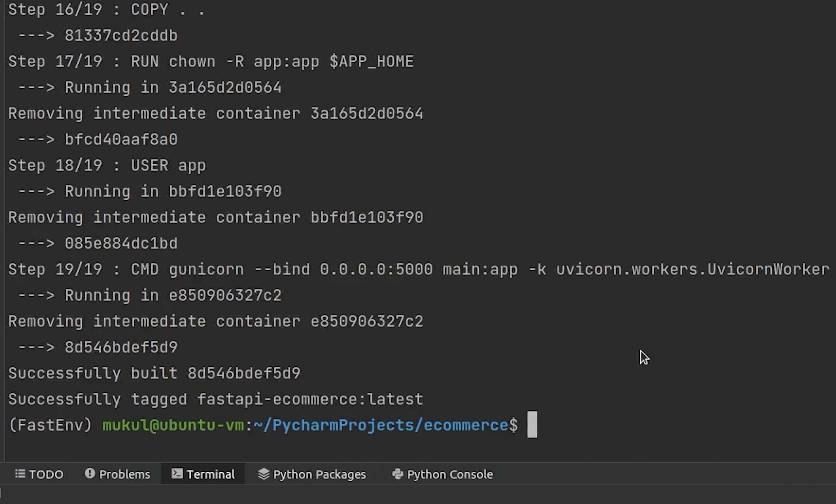
Task: Expand the Problems panel view
Action: pyautogui.click(x=117, y=474)
